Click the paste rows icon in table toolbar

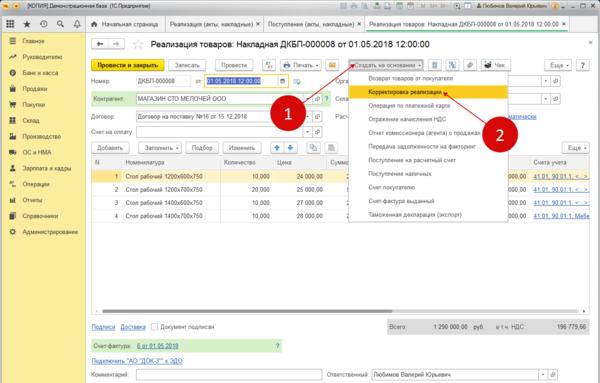click(x=331, y=148)
